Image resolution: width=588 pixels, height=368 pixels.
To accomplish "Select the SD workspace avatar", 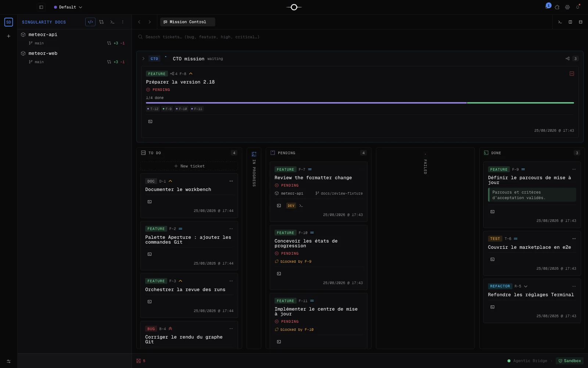I will pos(8,22).
